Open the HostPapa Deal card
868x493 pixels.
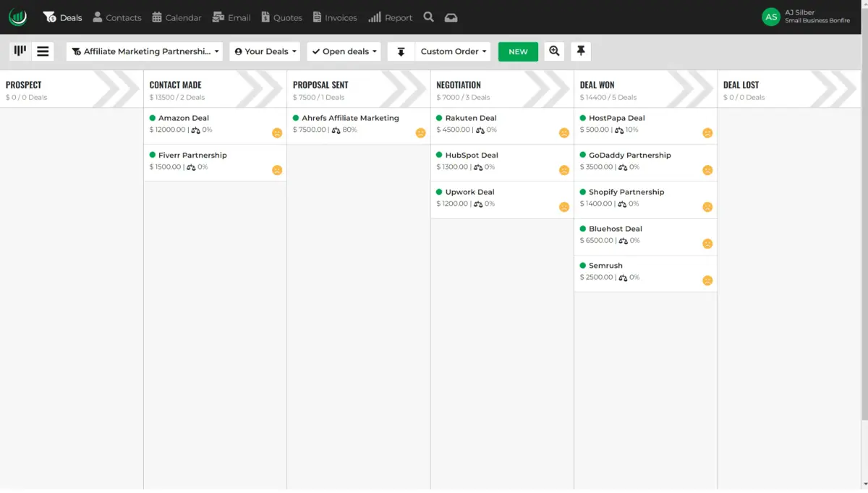pyautogui.click(x=645, y=126)
